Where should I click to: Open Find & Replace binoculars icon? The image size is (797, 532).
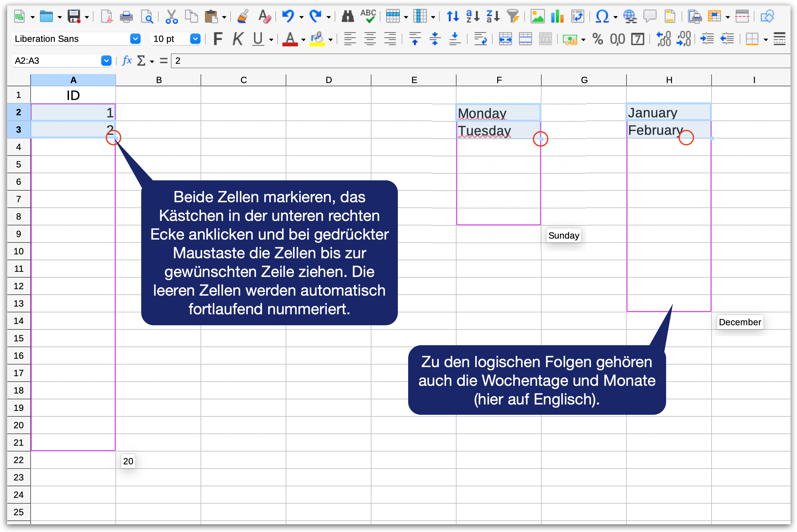(x=347, y=16)
